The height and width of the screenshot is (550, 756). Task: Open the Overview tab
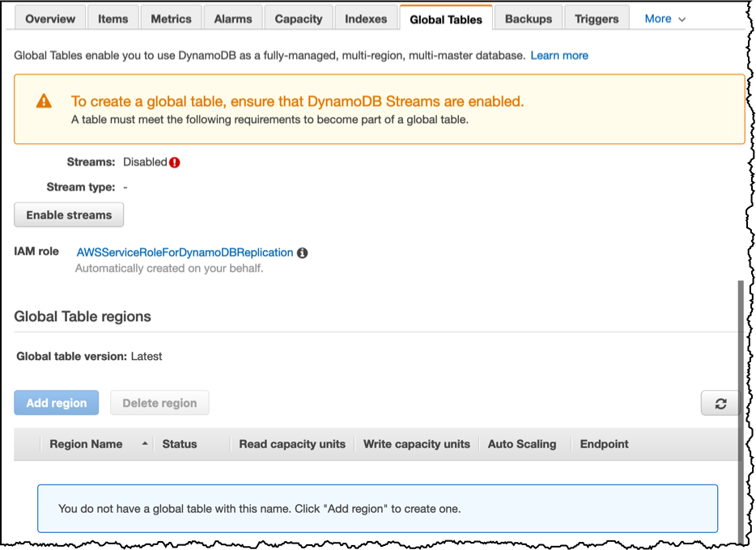coord(50,19)
